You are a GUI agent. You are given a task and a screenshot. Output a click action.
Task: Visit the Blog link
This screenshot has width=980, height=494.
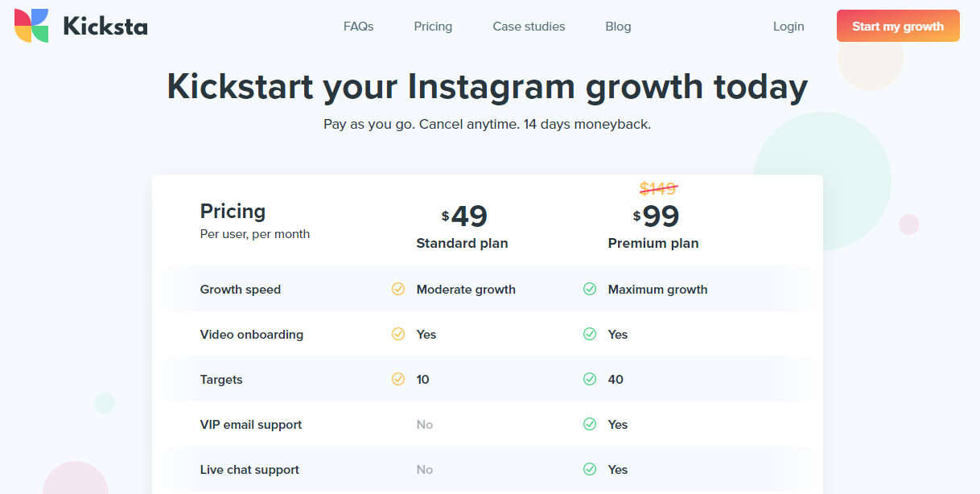click(618, 27)
